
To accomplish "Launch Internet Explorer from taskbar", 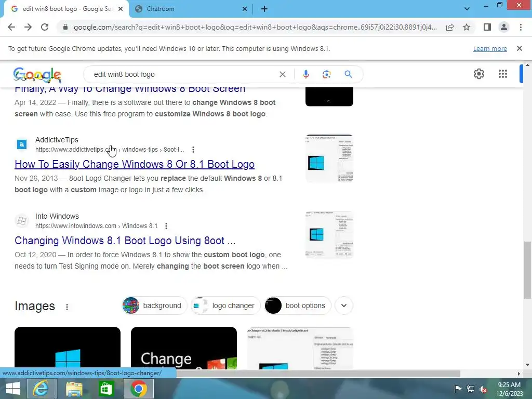I will (x=41, y=389).
